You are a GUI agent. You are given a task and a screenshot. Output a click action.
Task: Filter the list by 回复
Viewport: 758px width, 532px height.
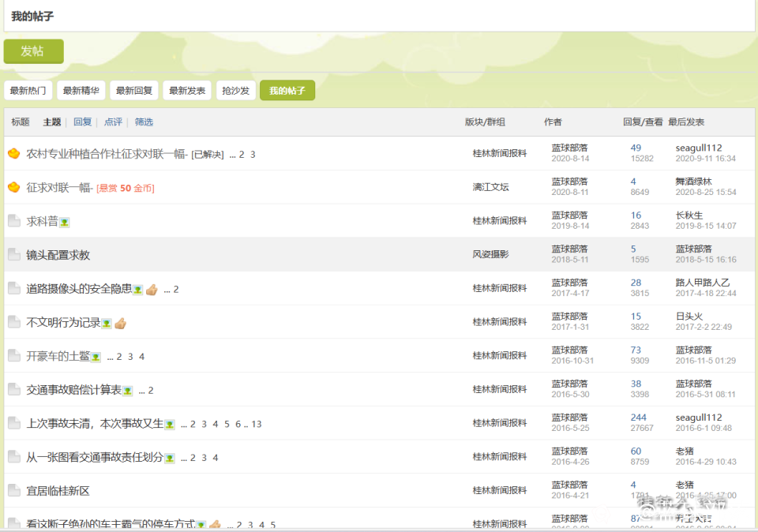click(x=82, y=122)
